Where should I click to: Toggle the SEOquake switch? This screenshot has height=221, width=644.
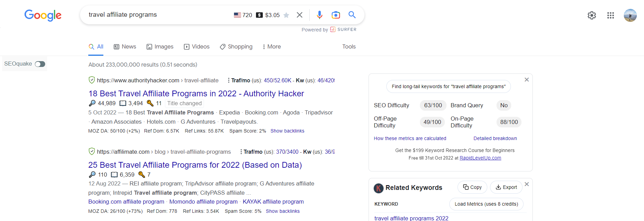[x=40, y=64]
